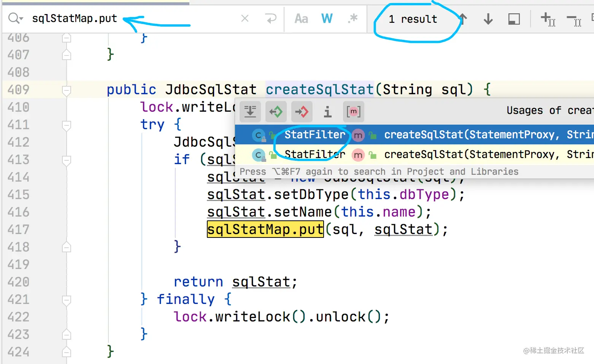The height and width of the screenshot is (364, 594).
Task: Toggle Regex (.*) search option
Action: point(353,18)
